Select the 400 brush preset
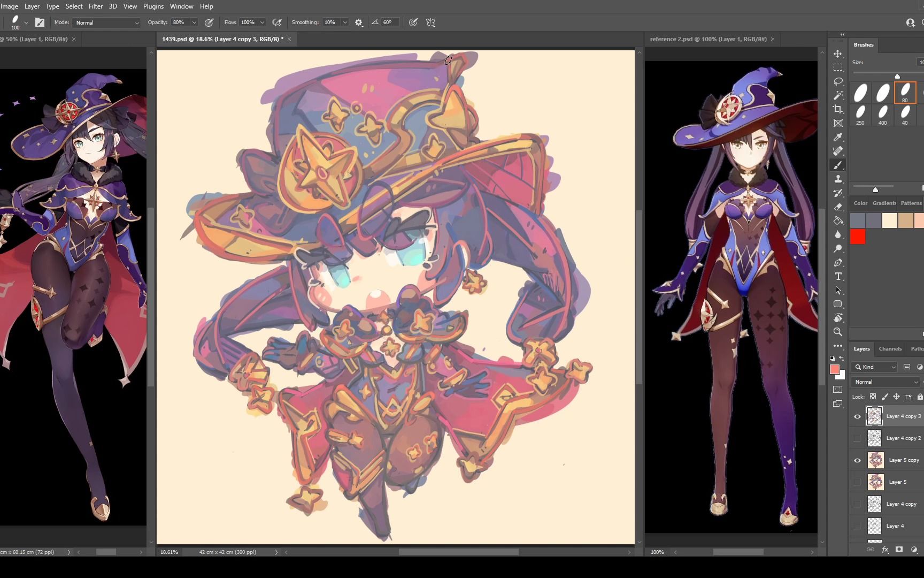Screen dimensions: 924x578 click(883, 115)
